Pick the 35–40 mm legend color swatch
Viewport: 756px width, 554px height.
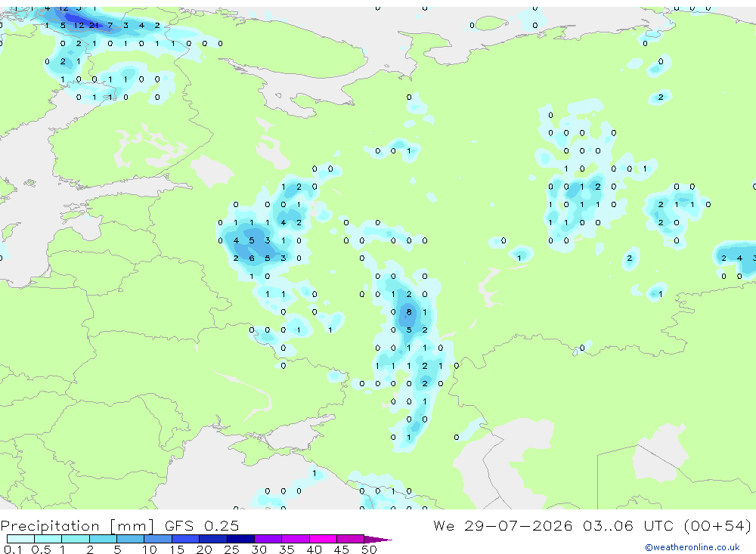(x=296, y=539)
